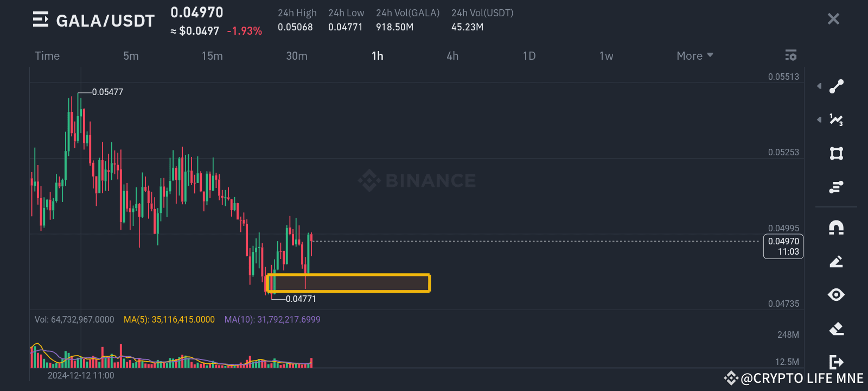Open chart settings via the gear icon
The width and height of the screenshot is (868, 391).
point(790,55)
